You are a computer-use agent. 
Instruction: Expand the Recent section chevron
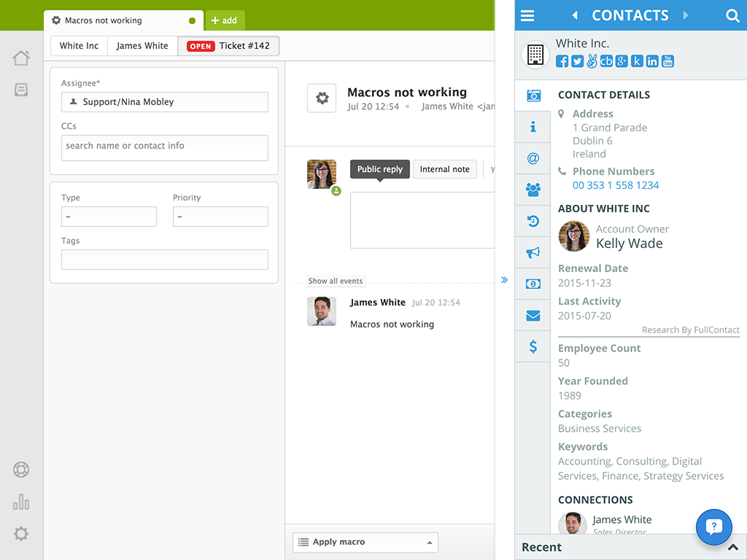click(733, 548)
